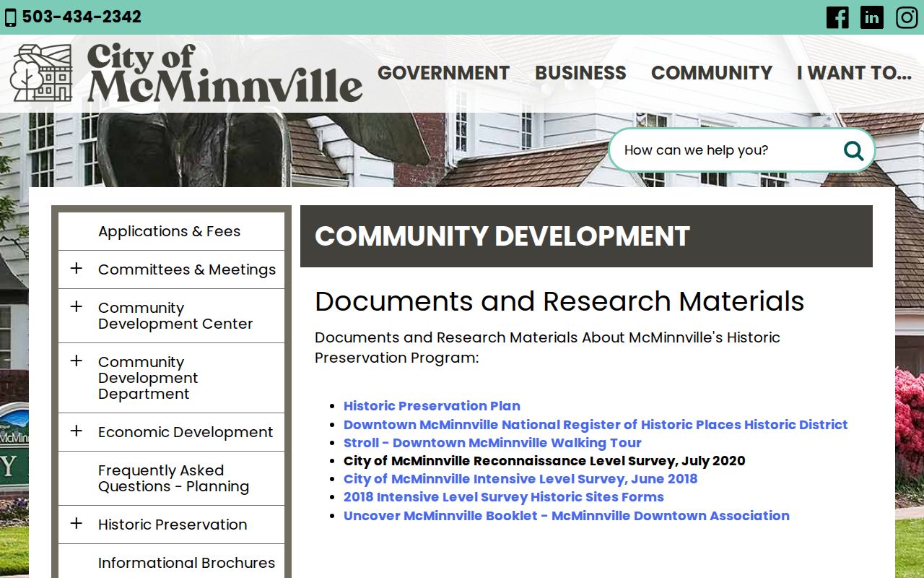
Task: Open Historic Preservation sidebar link
Action: [x=173, y=525]
